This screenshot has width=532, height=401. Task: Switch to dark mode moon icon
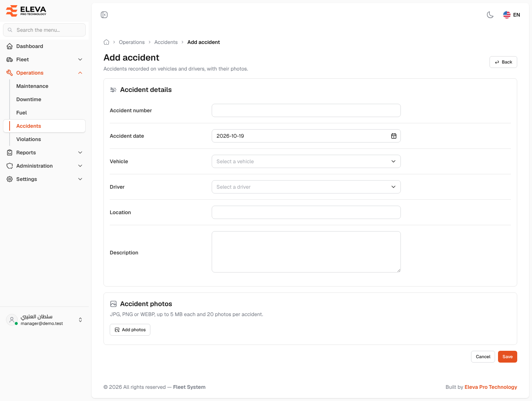click(x=490, y=15)
